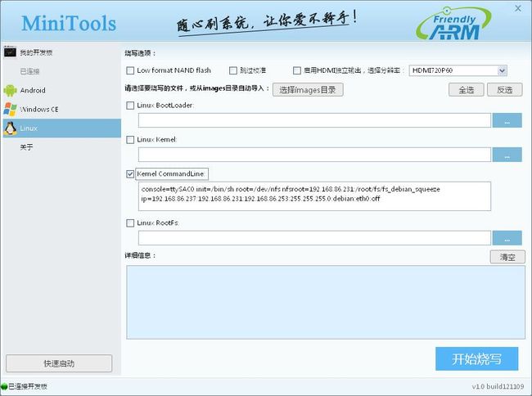Click the Linux RootFs path field
Screen dimensions: 532x396
coord(314,238)
